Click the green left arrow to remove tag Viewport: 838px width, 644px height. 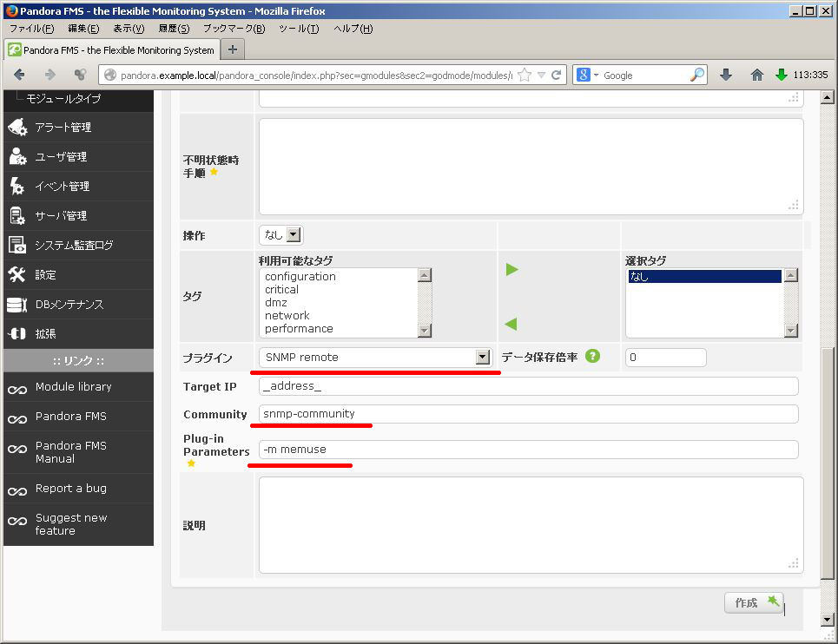(511, 324)
